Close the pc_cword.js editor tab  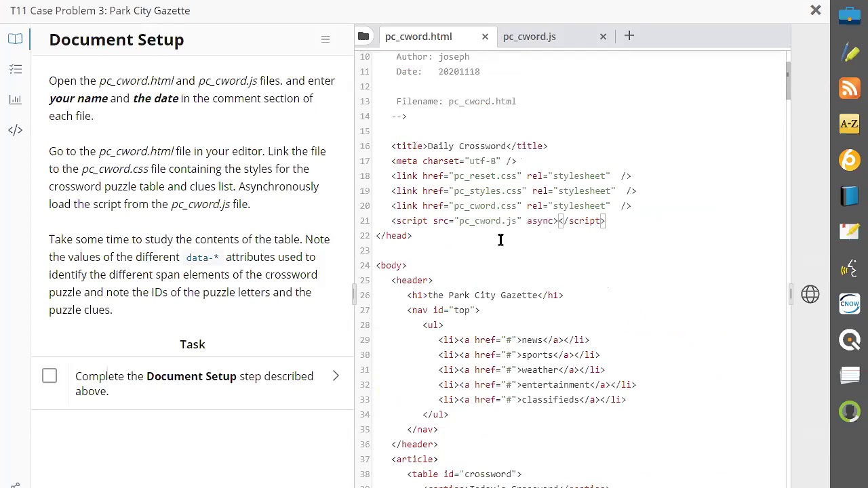pyautogui.click(x=603, y=37)
